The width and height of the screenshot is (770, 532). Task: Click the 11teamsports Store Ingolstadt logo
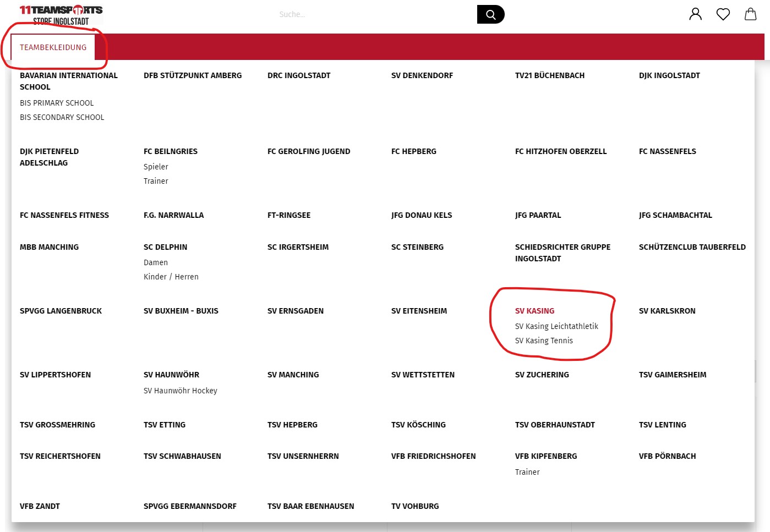61,15
